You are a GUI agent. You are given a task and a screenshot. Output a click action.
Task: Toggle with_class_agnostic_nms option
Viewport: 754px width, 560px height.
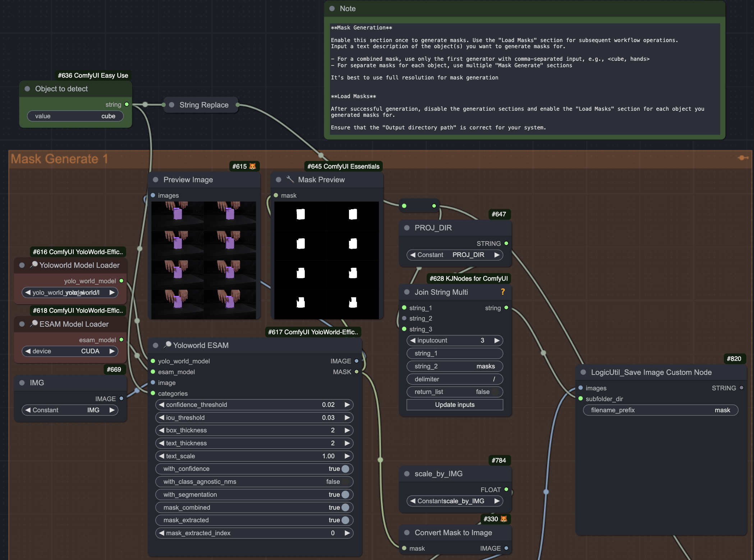coord(345,482)
